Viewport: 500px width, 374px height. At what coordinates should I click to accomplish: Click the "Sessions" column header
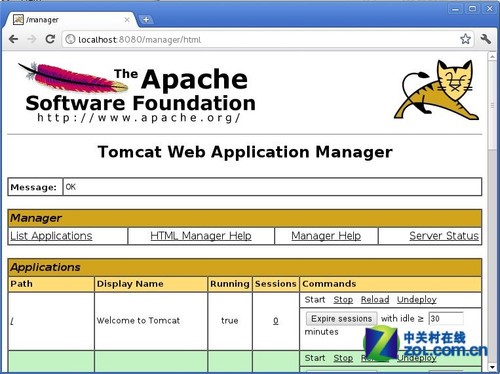276,284
